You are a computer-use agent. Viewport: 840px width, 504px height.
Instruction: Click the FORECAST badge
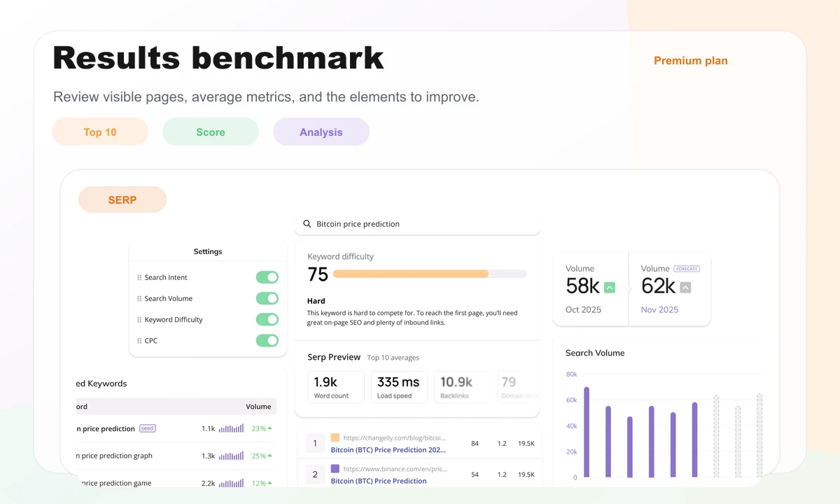[687, 269]
